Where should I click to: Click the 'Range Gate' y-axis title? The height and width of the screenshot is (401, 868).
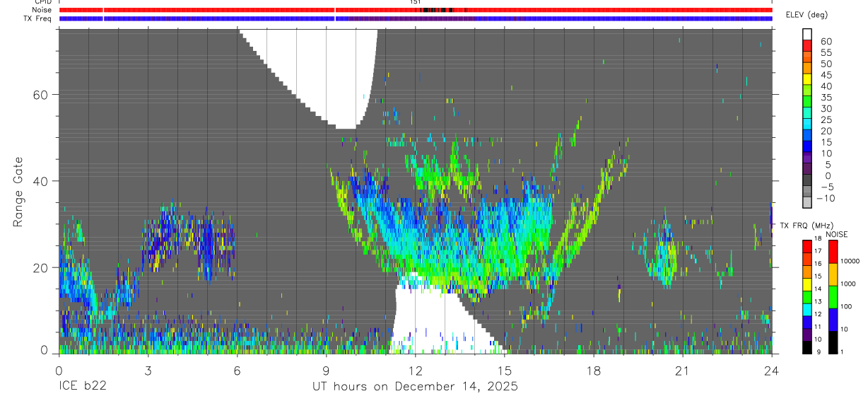click(x=19, y=192)
